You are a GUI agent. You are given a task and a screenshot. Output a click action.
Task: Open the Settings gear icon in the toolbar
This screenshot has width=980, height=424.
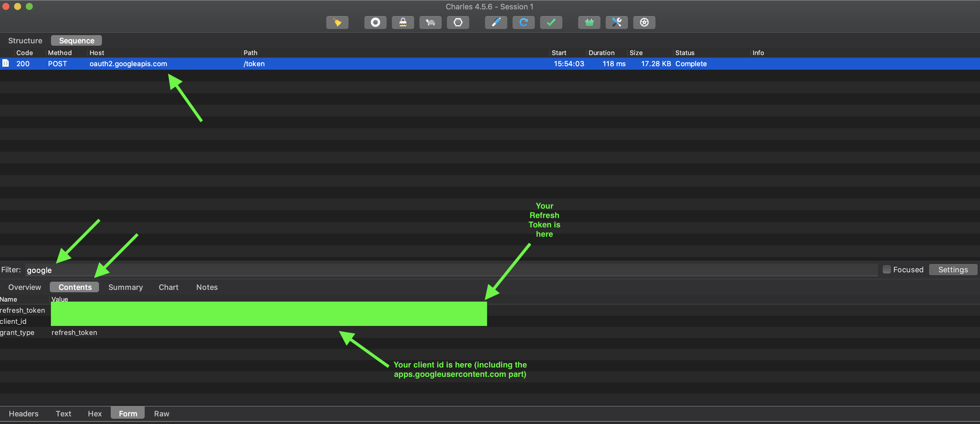(644, 23)
